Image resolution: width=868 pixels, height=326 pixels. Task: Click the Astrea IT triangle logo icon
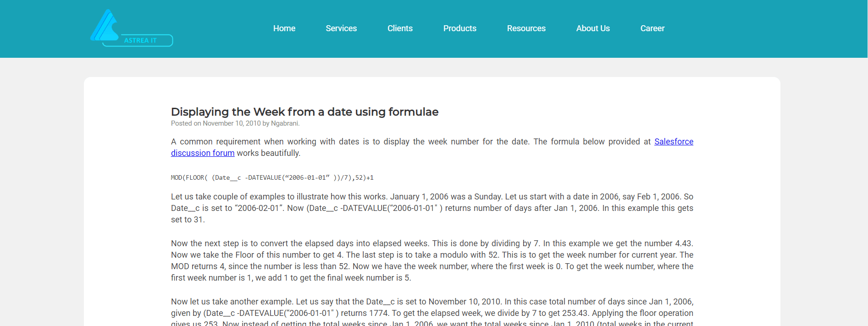click(105, 25)
